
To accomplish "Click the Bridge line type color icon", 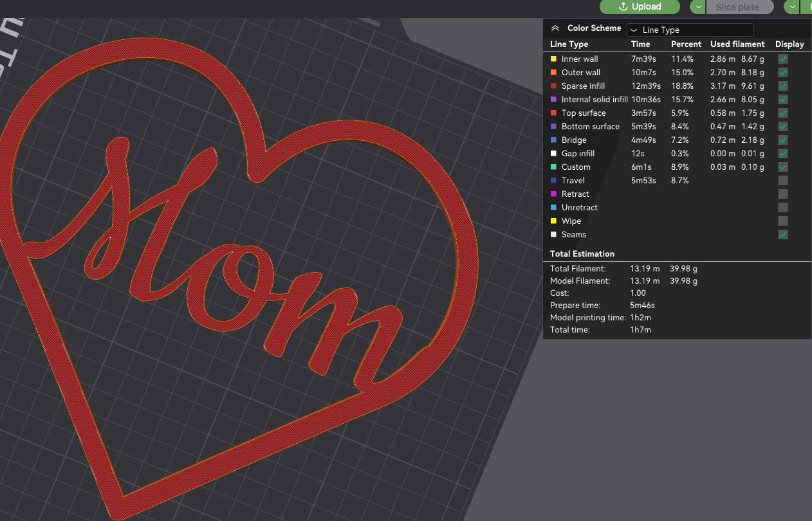I will tap(554, 140).
